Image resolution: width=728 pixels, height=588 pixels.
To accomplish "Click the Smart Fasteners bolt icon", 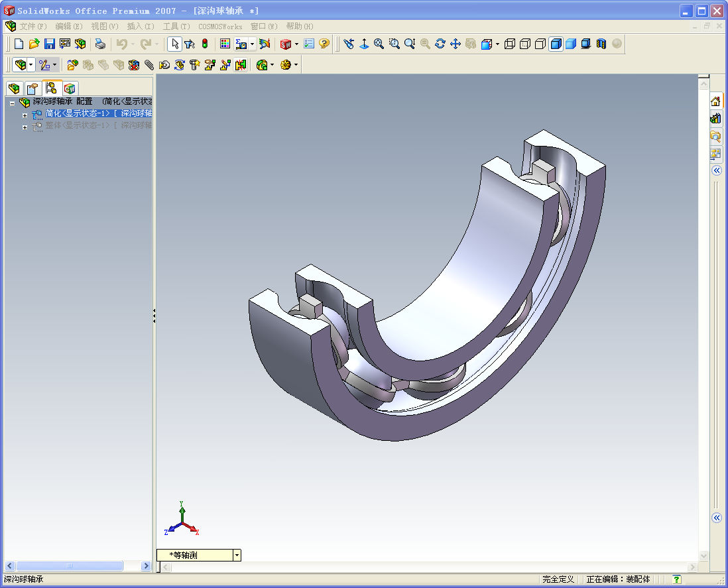I will pyautogui.click(x=194, y=65).
